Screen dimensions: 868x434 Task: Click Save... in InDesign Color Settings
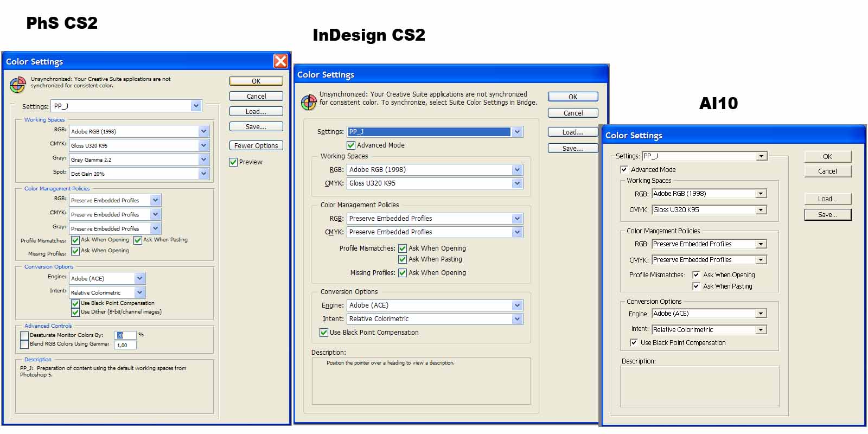point(573,148)
